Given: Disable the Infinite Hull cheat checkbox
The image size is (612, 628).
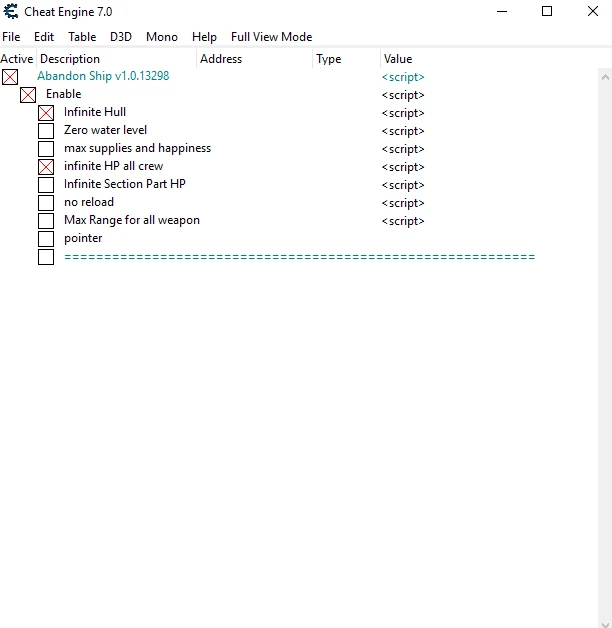Looking at the screenshot, I should coord(46,113).
